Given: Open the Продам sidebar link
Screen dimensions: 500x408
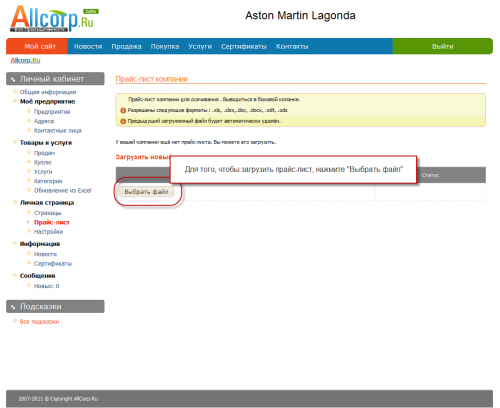Looking at the screenshot, I should point(44,153).
